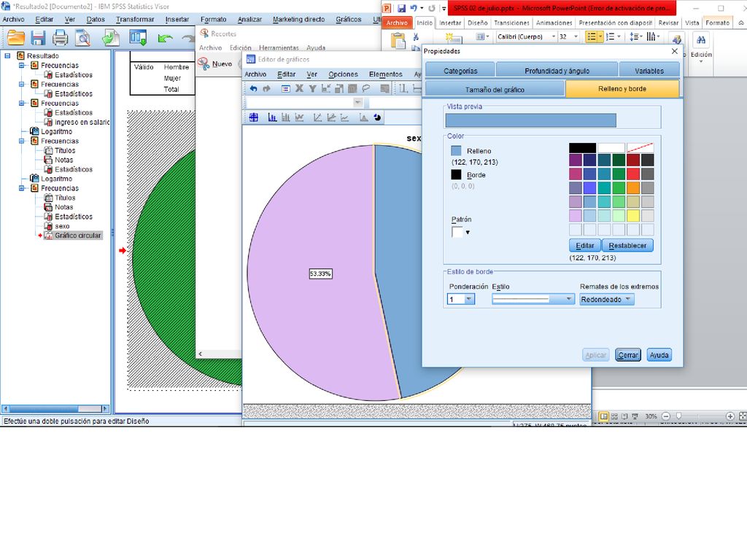Click the 53,33% label on the pie chart

point(320,274)
